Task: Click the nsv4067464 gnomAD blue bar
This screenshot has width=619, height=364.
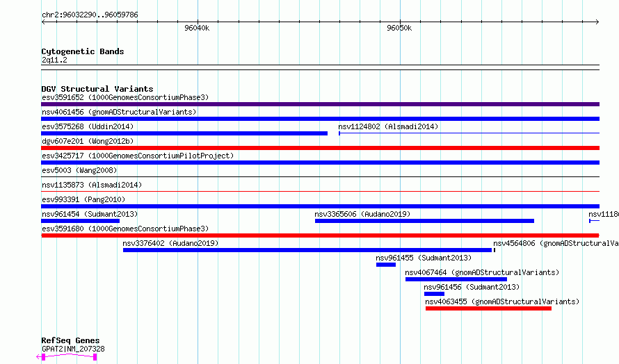Action: coord(456,279)
